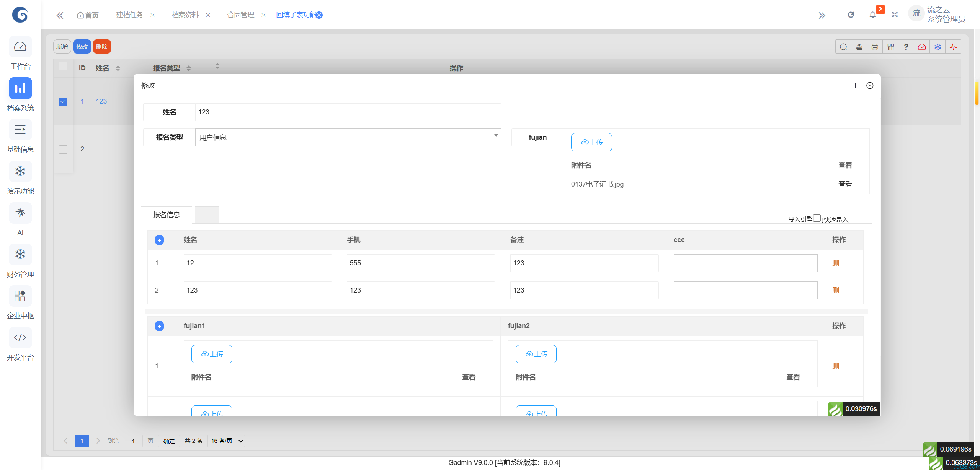Select the 报名信息 tab
Viewport: 980px width, 470px height.
click(x=167, y=215)
